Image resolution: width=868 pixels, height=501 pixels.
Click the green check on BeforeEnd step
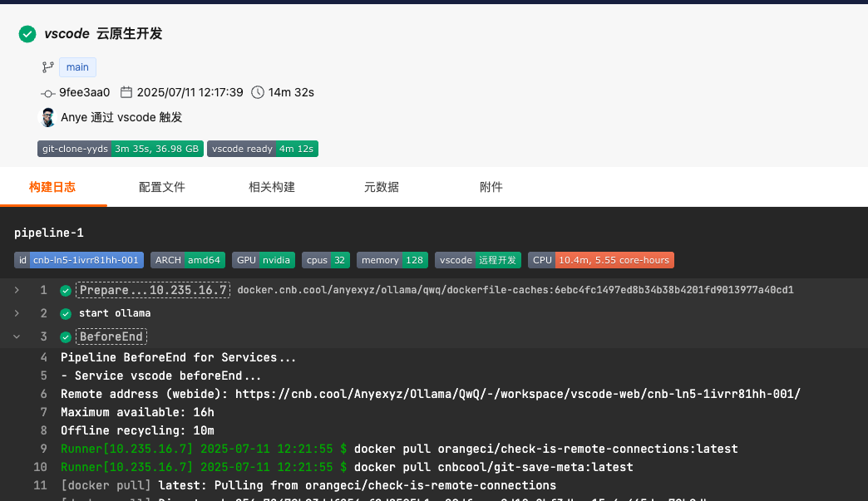click(x=66, y=337)
